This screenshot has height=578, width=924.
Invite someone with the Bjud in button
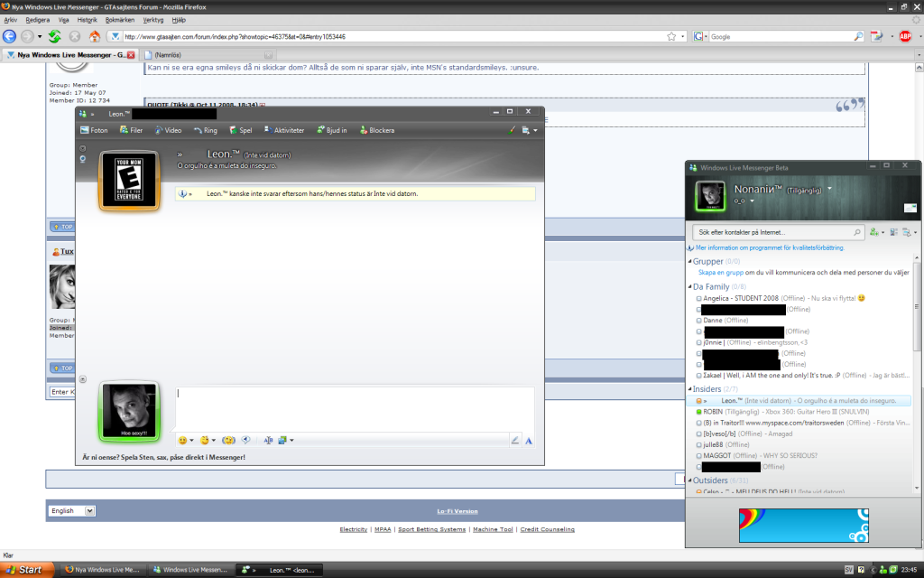click(332, 130)
